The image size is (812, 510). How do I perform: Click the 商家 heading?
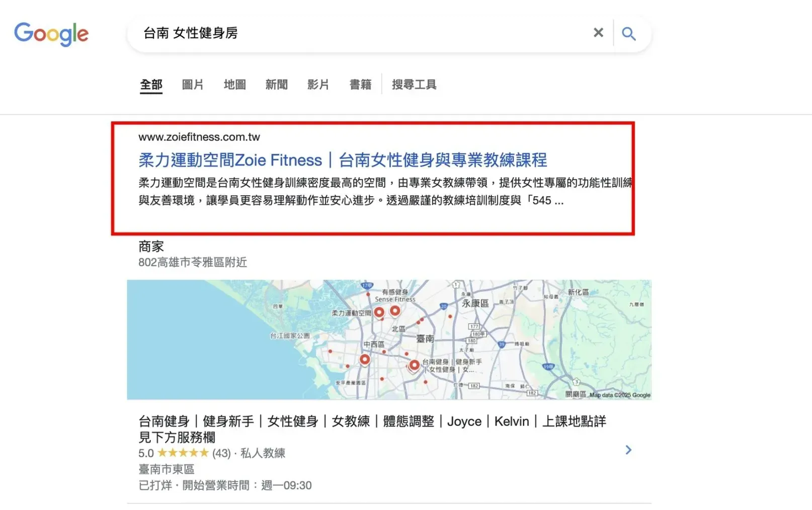pos(151,246)
